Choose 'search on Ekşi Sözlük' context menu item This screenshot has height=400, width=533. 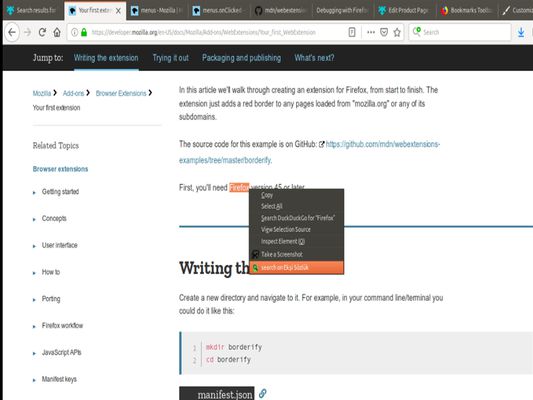tap(296, 268)
